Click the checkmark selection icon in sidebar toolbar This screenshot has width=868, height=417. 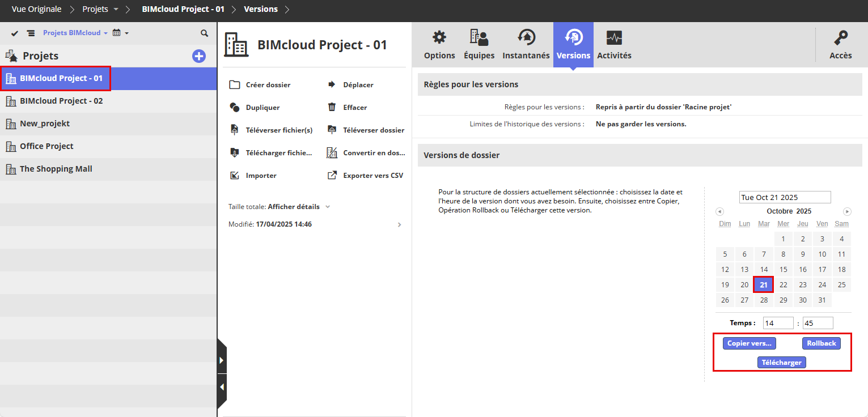tap(15, 33)
